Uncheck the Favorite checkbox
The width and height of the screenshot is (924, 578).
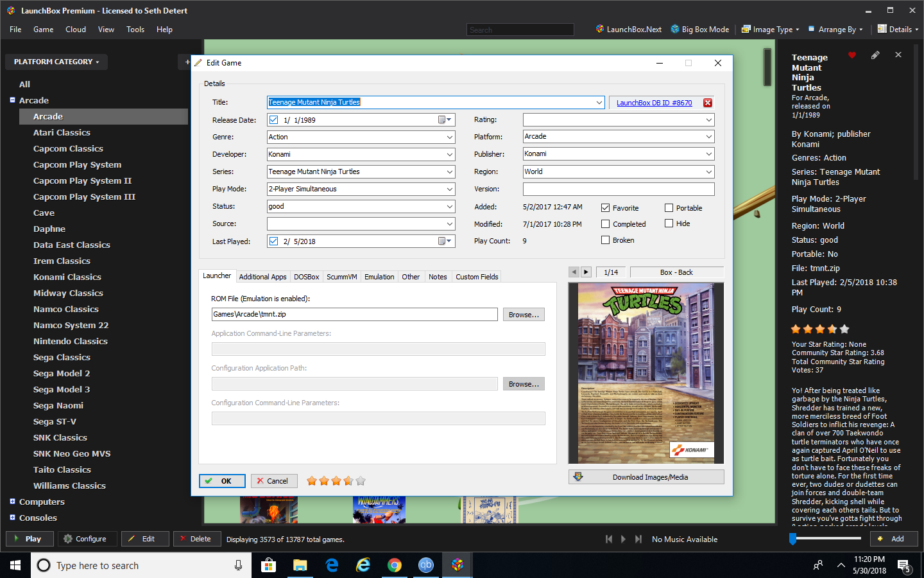[x=605, y=208]
